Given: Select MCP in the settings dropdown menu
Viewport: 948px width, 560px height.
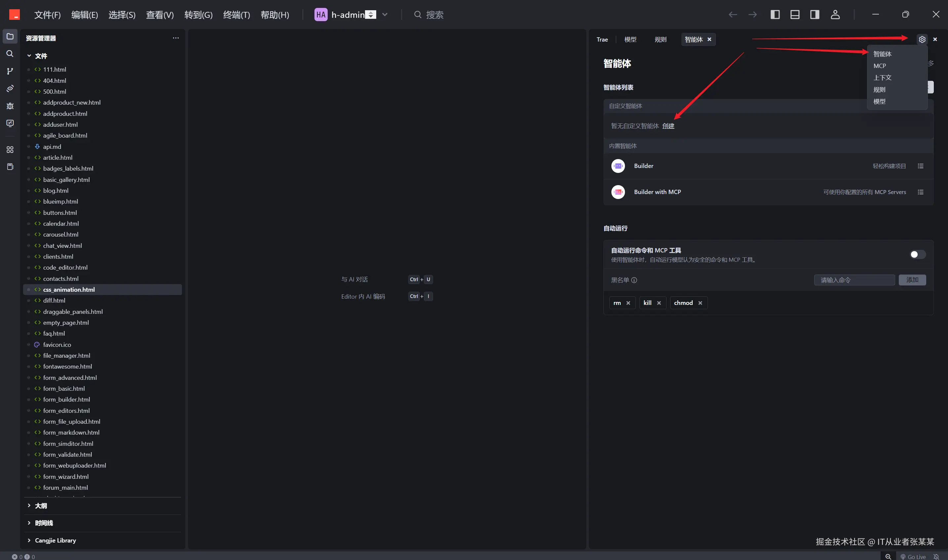Looking at the screenshot, I should [x=880, y=66].
